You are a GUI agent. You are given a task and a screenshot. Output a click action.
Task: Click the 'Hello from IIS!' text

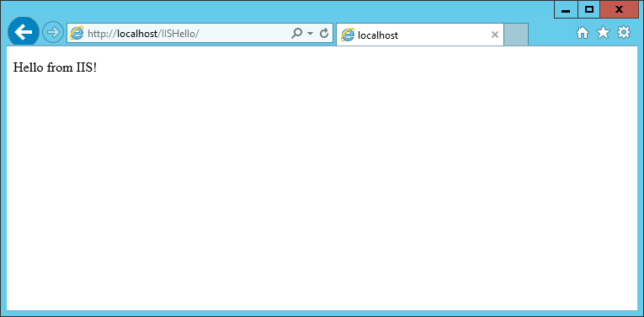coord(56,67)
